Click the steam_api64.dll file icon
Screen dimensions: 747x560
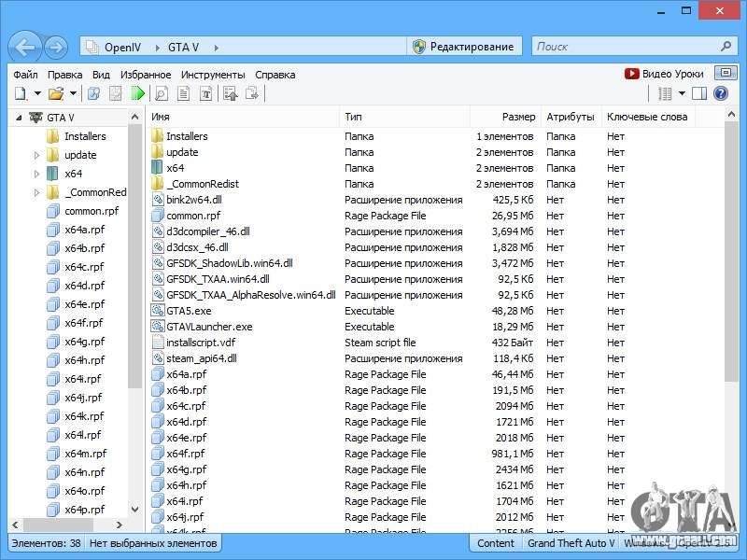coord(157,358)
